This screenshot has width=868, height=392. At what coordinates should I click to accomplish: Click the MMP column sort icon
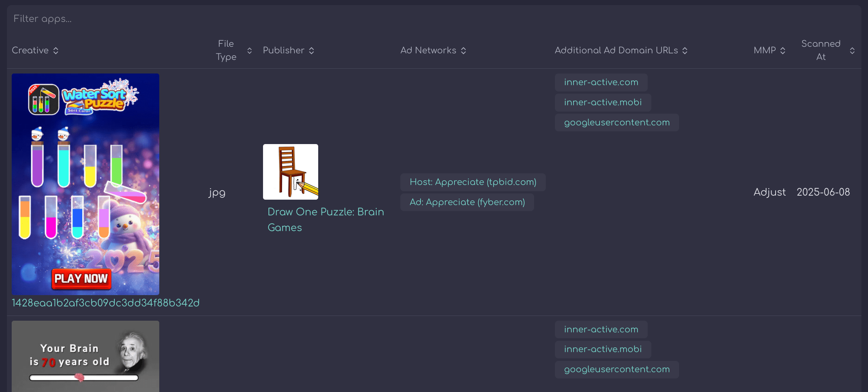click(x=783, y=50)
